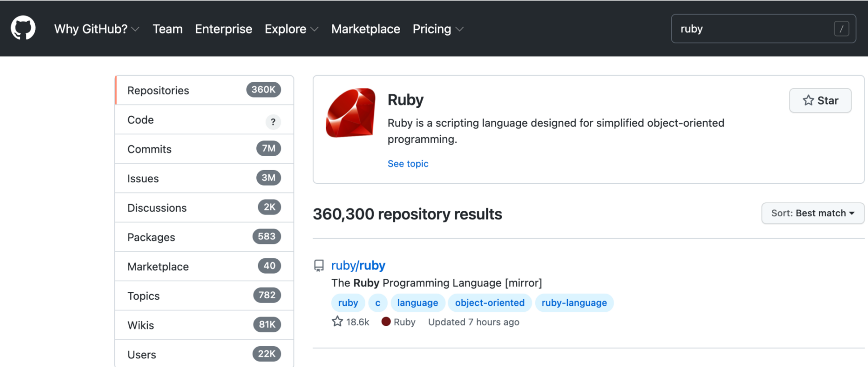Screen dimensions: 868x367
Task: Click the object-oriented topic tag
Action: tap(490, 303)
